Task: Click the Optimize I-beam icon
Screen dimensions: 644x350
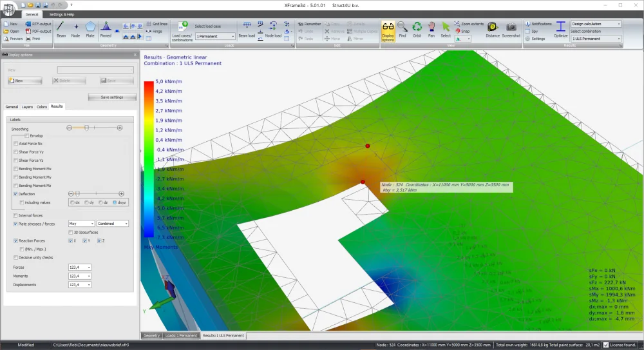Action: (561, 30)
